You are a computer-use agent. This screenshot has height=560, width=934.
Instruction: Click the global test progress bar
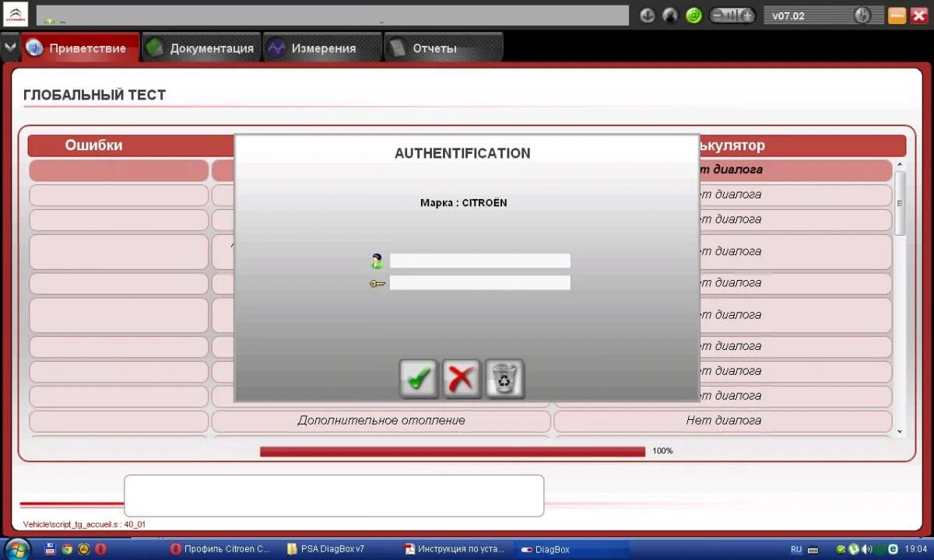click(452, 451)
